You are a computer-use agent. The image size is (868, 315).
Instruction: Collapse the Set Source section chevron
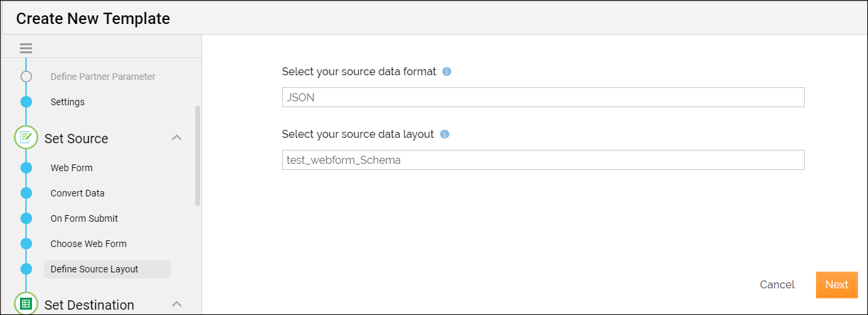177,138
